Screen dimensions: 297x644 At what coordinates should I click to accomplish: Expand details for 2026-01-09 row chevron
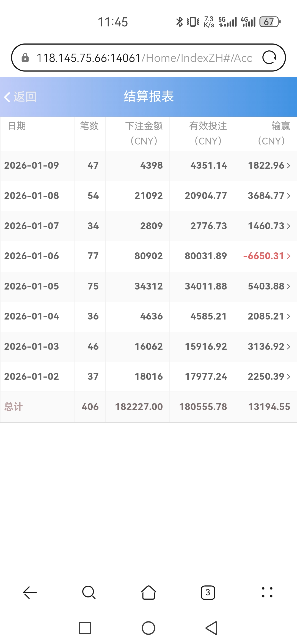pos(288,166)
